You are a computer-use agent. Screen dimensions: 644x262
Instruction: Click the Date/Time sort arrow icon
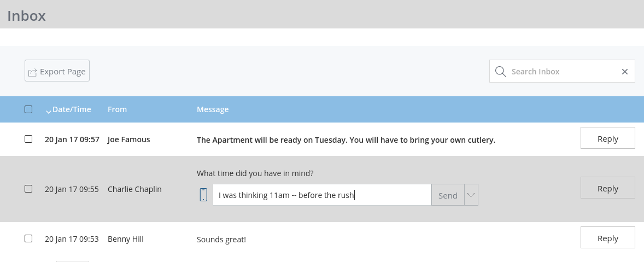(49, 112)
